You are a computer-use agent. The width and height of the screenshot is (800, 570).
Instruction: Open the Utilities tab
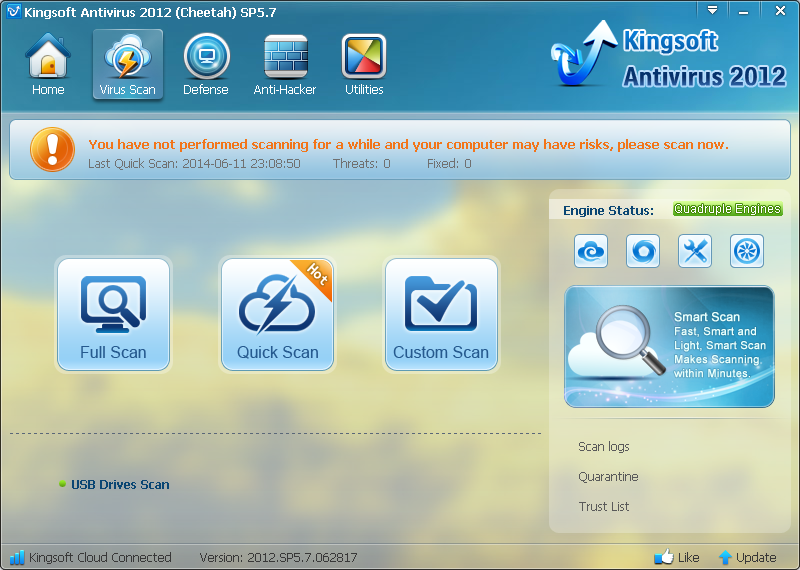tap(364, 65)
